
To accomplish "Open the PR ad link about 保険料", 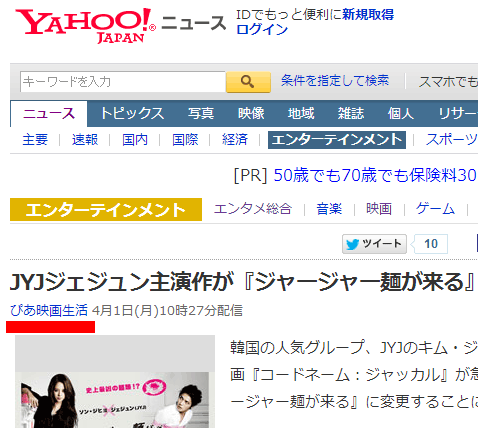I will [x=375, y=175].
